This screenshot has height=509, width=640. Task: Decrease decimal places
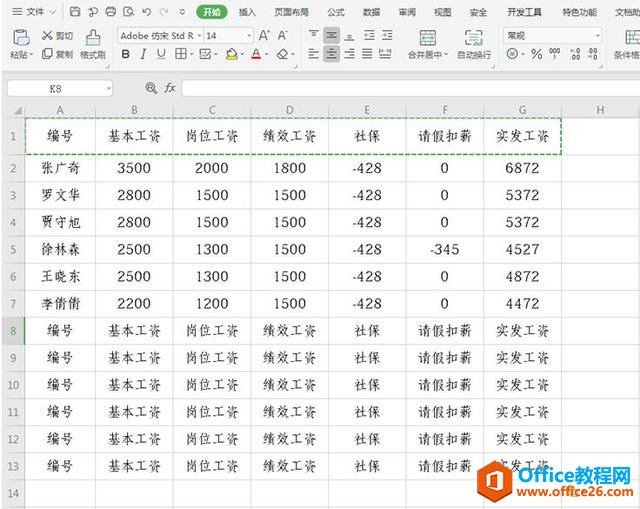click(x=593, y=54)
